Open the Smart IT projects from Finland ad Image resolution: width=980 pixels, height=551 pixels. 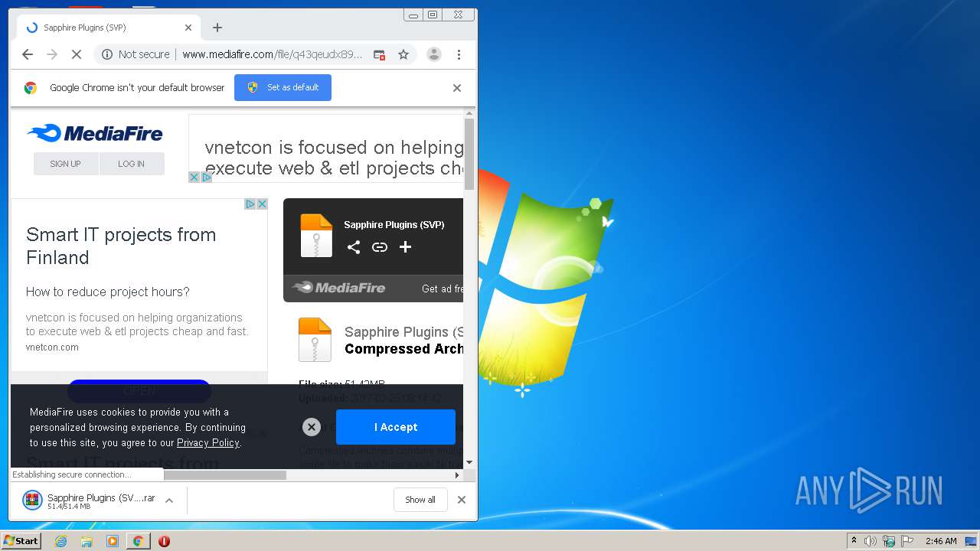pos(121,246)
